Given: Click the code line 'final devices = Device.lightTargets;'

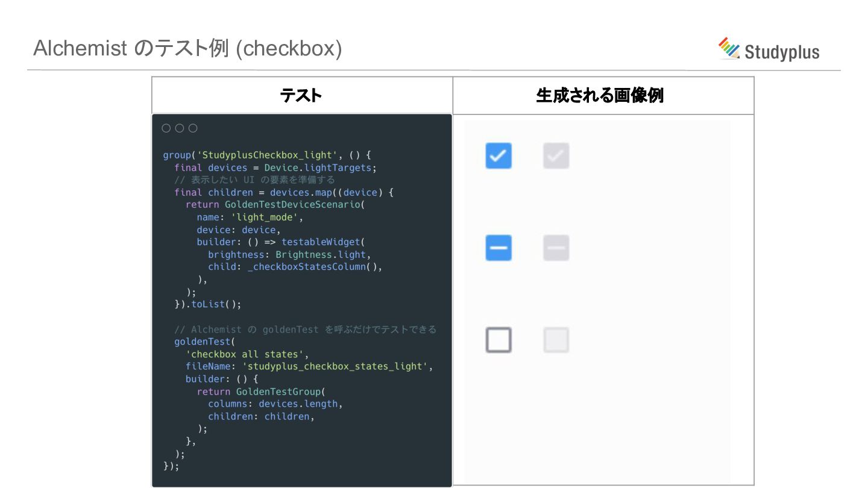Looking at the screenshot, I should (275, 168).
